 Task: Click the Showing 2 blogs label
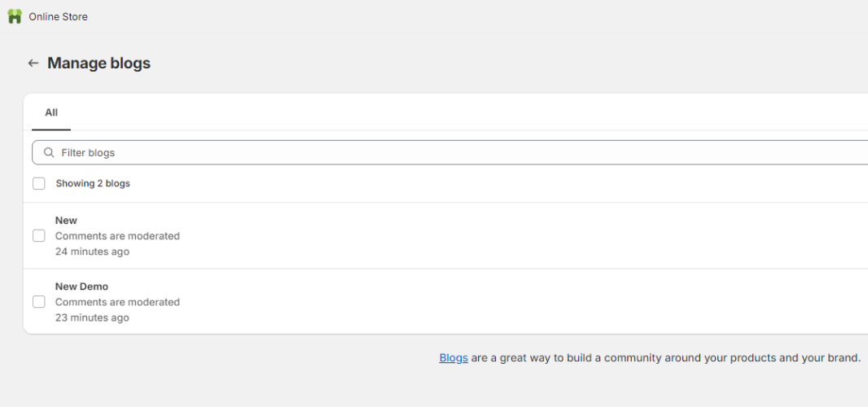93,183
